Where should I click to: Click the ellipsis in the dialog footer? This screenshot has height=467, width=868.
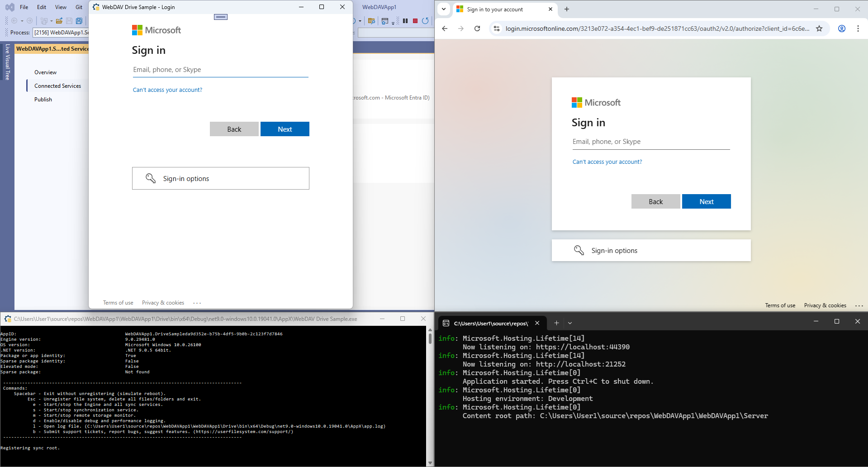point(197,303)
